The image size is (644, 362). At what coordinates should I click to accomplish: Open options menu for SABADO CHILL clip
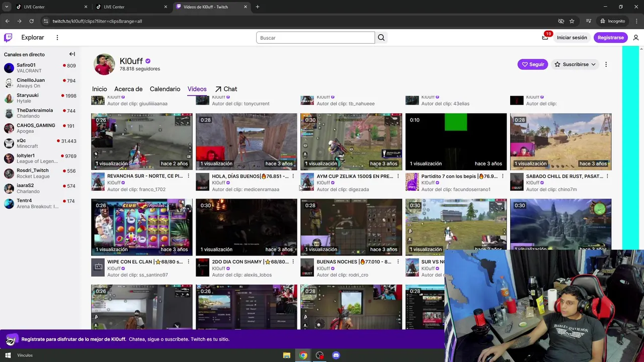[x=607, y=176]
